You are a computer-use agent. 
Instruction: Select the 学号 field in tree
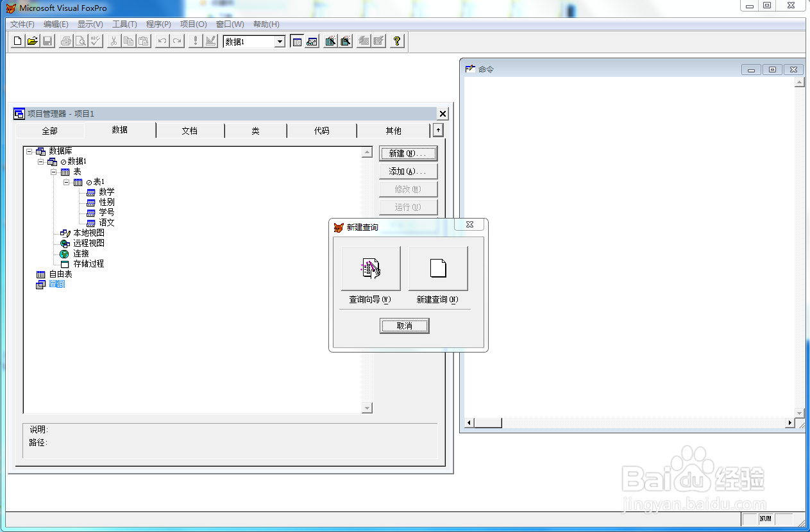click(x=106, y=213)
